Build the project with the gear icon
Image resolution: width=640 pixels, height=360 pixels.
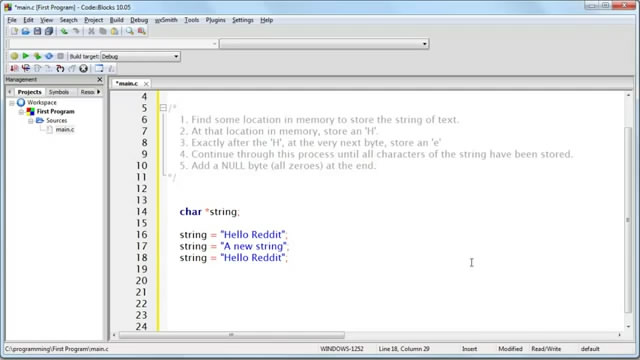(14, 56)
